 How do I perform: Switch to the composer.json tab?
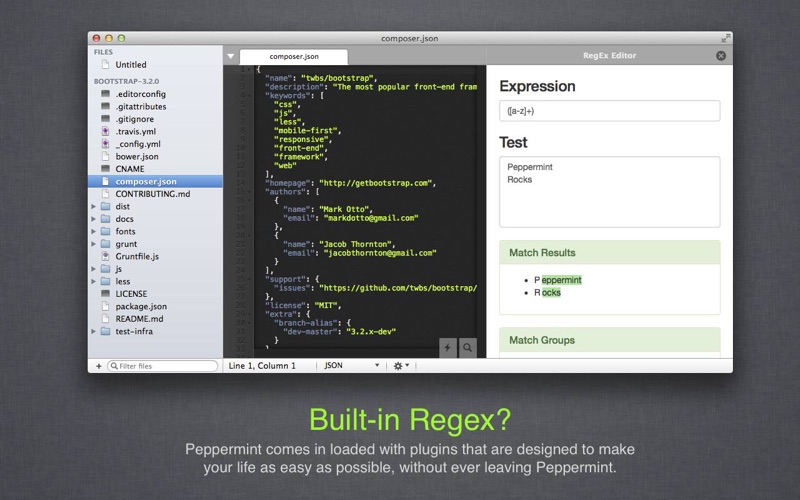[x=294, y=57]
